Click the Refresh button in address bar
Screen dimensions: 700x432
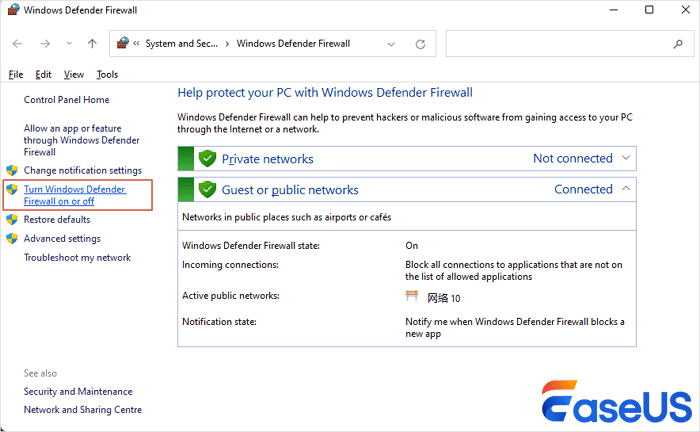pyautogui.click(x=420, y=44)
